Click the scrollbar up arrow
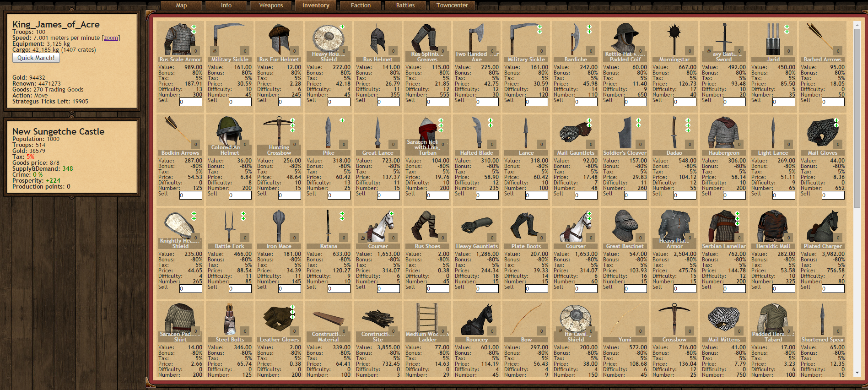868x390 pixels. [857, 25]
